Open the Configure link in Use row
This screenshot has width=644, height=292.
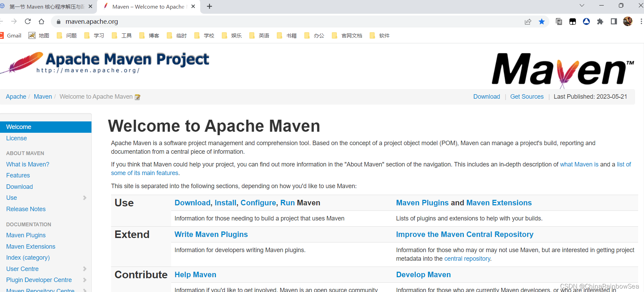click(258, 203)
